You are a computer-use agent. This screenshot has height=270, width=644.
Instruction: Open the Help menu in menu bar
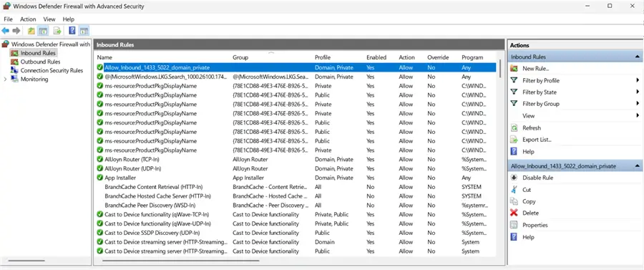69,19
